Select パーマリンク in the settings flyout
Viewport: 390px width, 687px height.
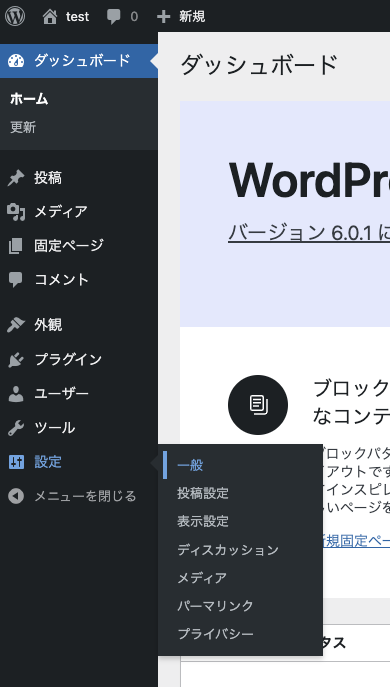pyautogui.click(x=215, y=606)
